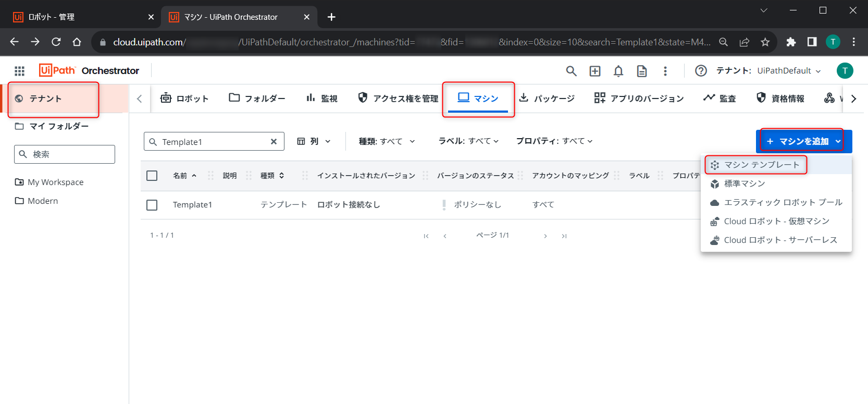Open the 監査 tab
Image resolution: width=868 pixels, height=404 pixels.
pos(720,98)
